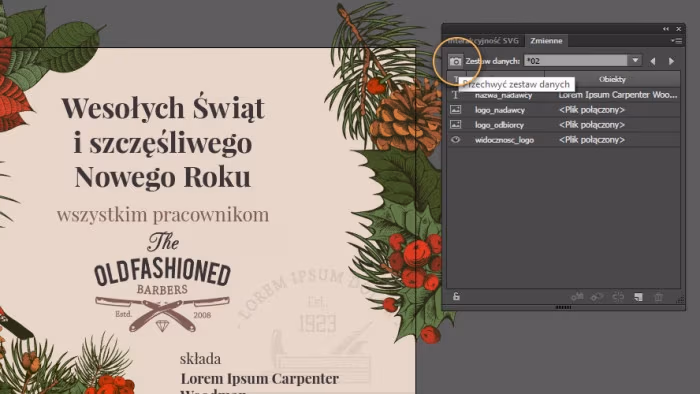Click the visibility eye icon of widocznosc_logo
The height and width of the screenshot is (394, 700).
tap(455, 140)
